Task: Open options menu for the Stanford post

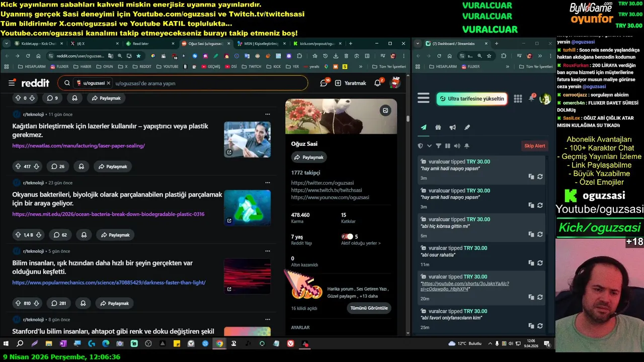Action: click(x=268, y=320)
